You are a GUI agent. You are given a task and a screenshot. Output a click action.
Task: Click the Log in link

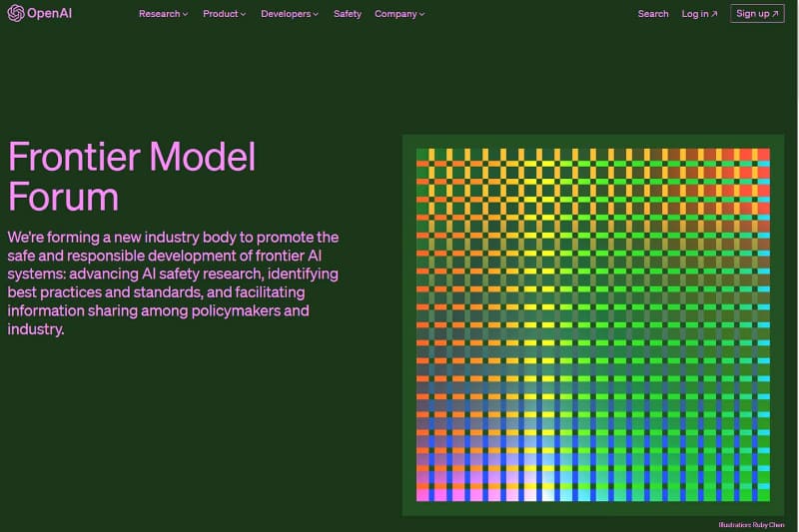[699, 14]
